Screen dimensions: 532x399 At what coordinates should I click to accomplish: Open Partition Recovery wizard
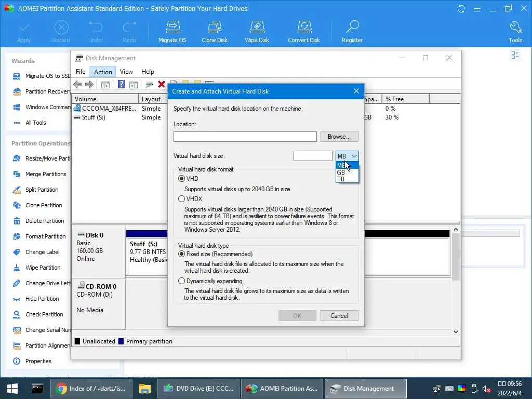42,91
